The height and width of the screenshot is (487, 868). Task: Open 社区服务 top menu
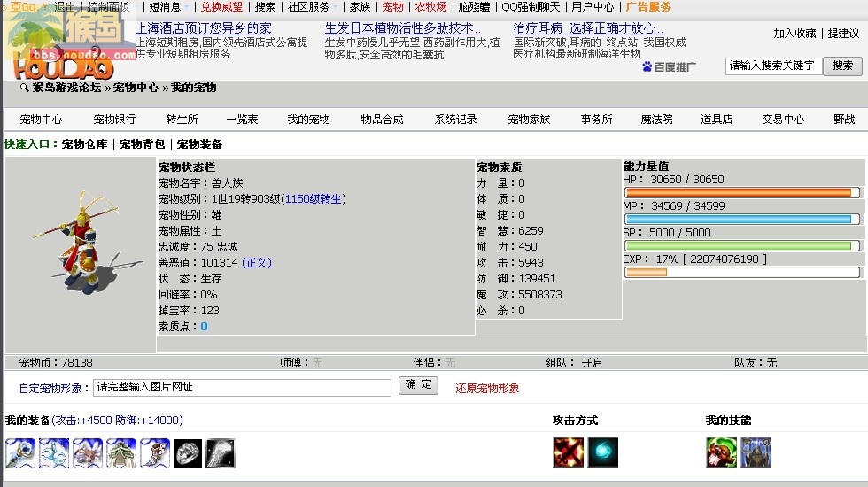(x=308, y=7)
